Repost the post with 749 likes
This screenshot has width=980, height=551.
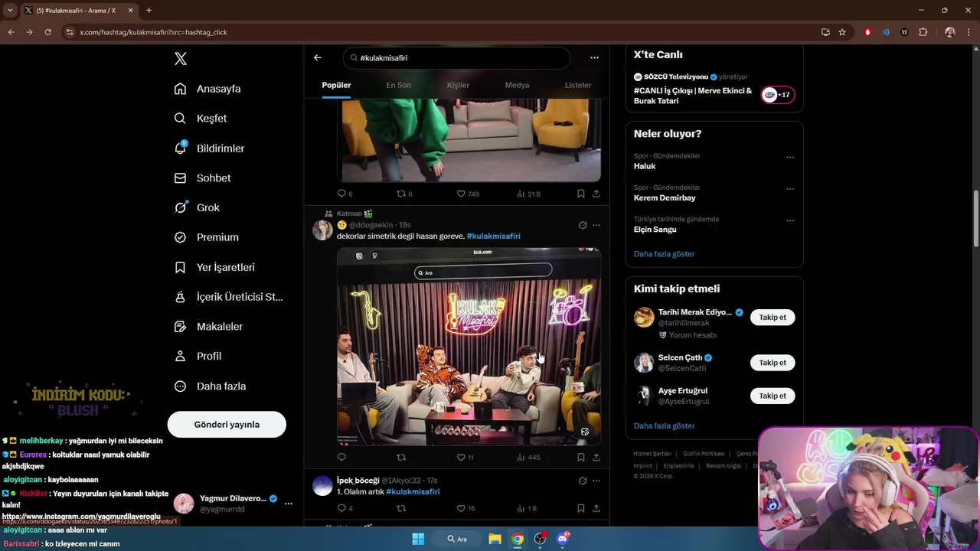coord(403,194)
